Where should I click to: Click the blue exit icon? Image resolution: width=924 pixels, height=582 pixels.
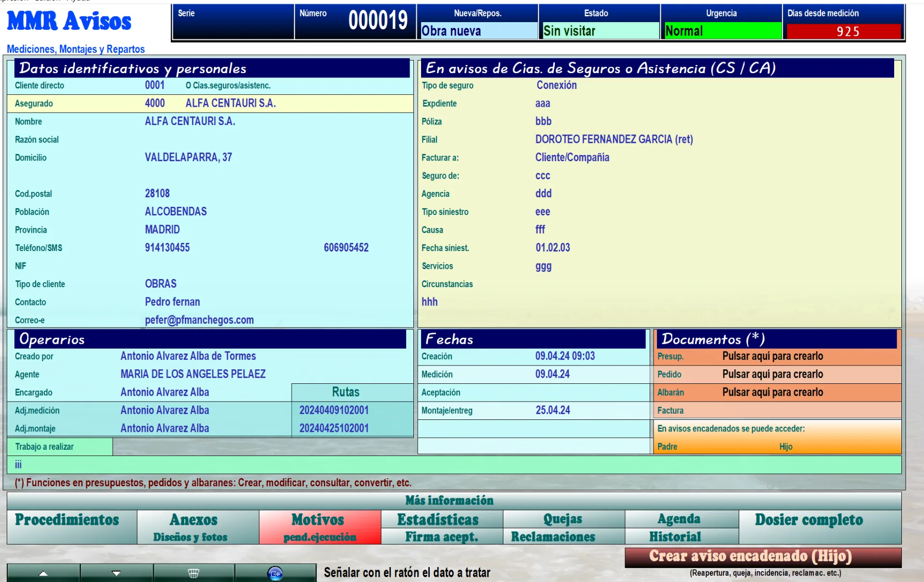[275, 573]
